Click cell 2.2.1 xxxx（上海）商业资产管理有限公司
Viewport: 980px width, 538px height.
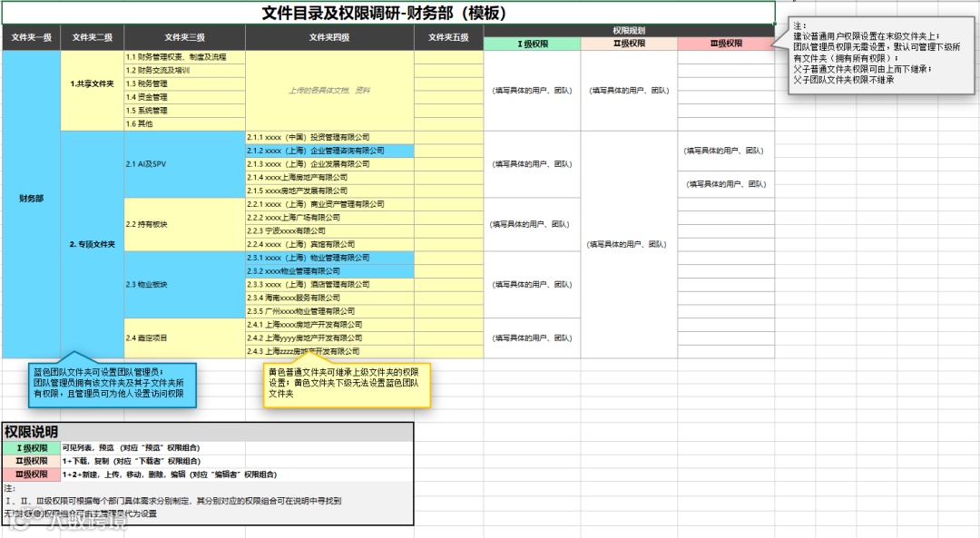(329, 204)
